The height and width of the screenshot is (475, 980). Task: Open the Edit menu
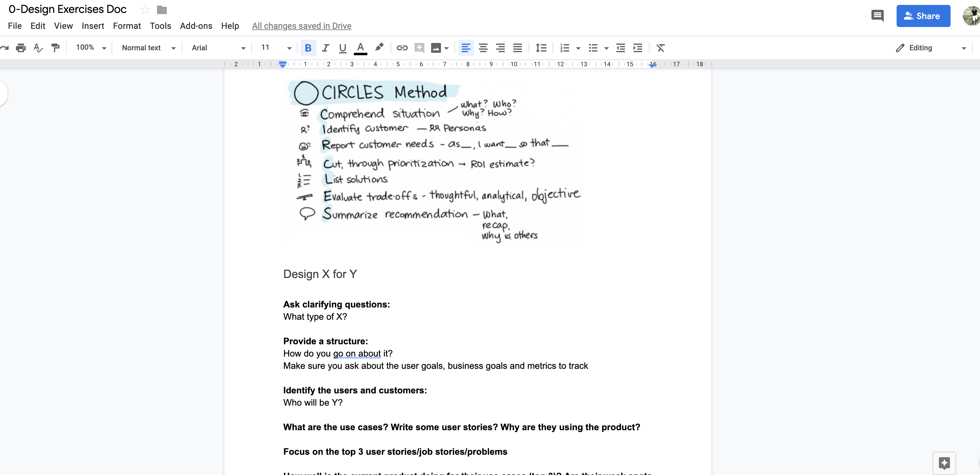[38, 26]
